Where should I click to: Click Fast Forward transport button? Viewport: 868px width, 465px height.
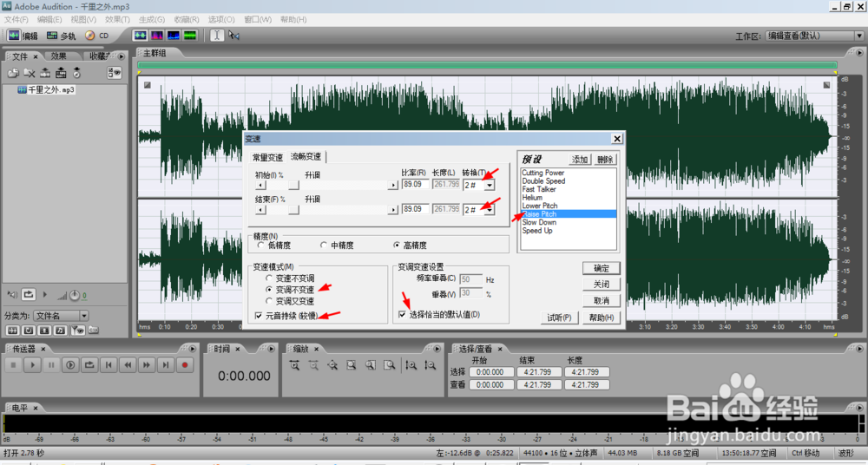click(148, 365)
